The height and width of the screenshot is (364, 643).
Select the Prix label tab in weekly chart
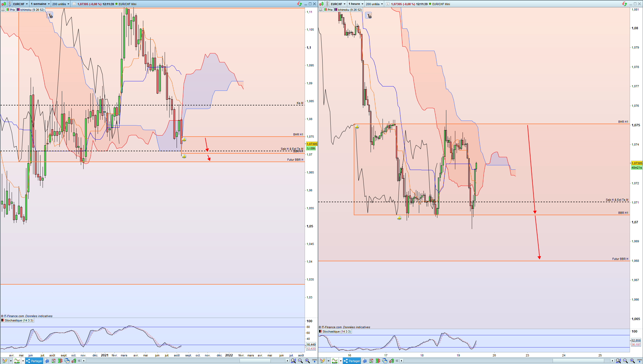point(11,10)
